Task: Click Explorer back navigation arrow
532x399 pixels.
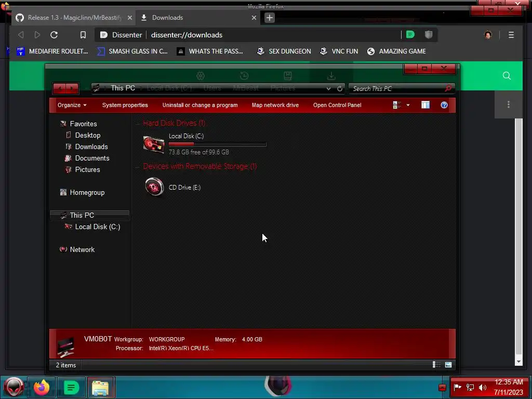Action: pyautogui.click(x=60, y=88)
